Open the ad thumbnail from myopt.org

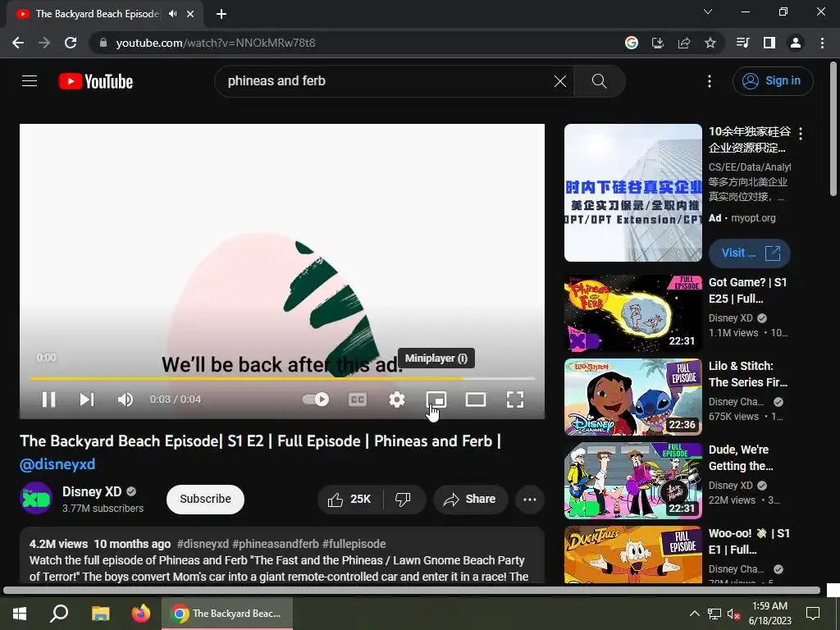(632, 193)
